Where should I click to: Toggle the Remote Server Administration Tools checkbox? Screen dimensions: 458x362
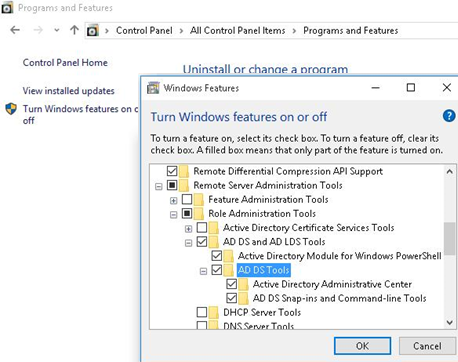(172, 185)
